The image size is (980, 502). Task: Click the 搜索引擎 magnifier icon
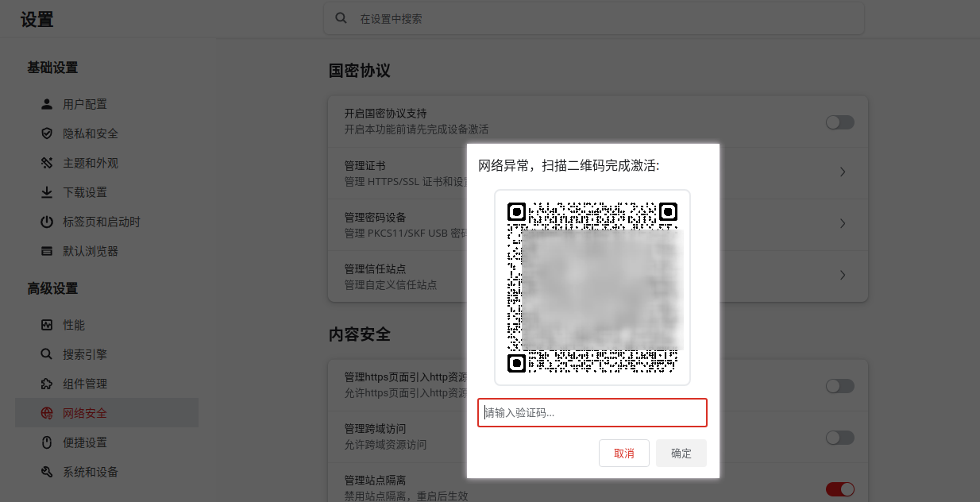pos(47,354)
